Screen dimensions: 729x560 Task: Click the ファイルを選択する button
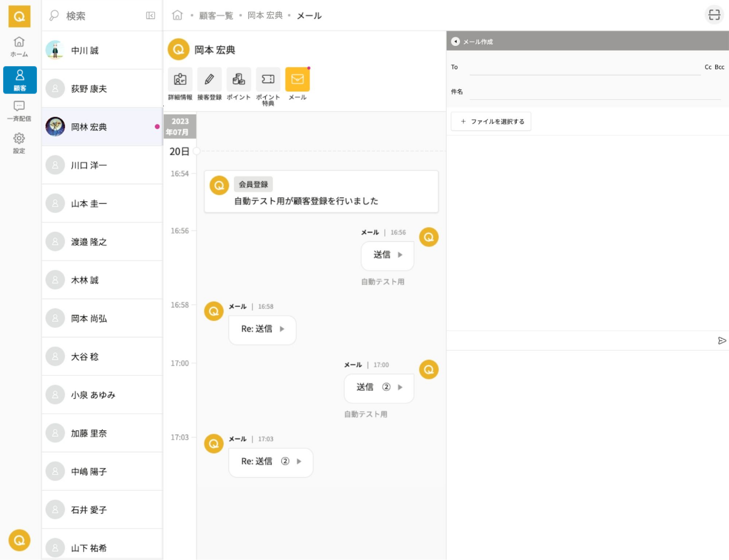coord(491,122)
